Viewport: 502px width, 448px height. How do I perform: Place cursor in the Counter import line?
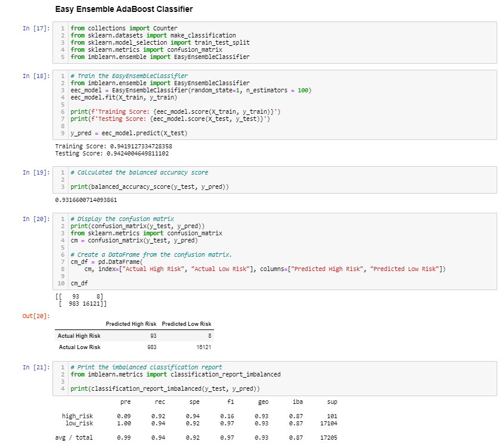tap(119, 28)
